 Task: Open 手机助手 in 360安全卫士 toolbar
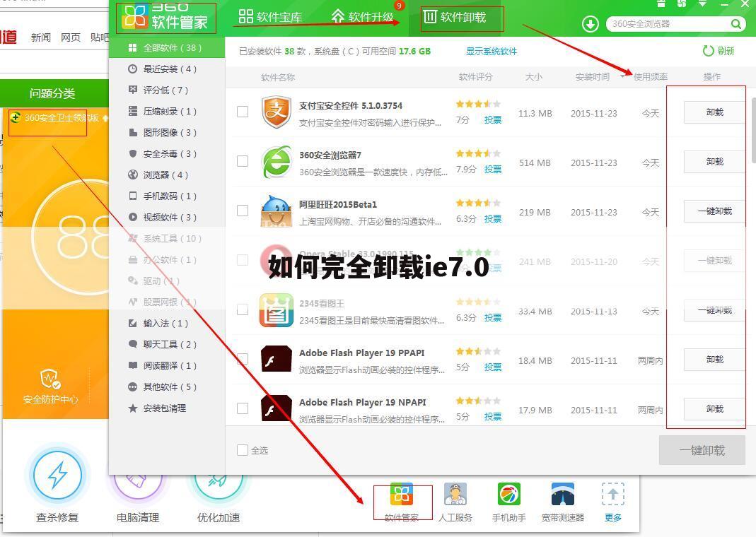tap(508, 503)
